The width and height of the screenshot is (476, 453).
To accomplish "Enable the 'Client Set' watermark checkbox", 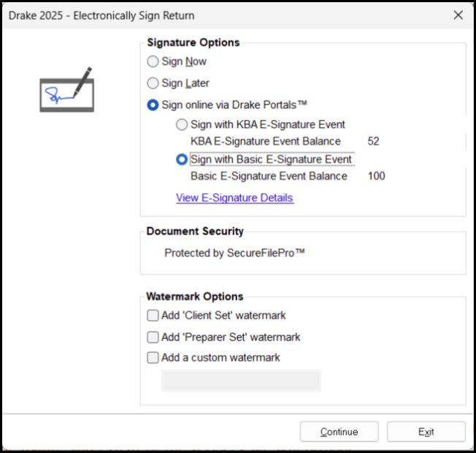I will pos(153,316).
